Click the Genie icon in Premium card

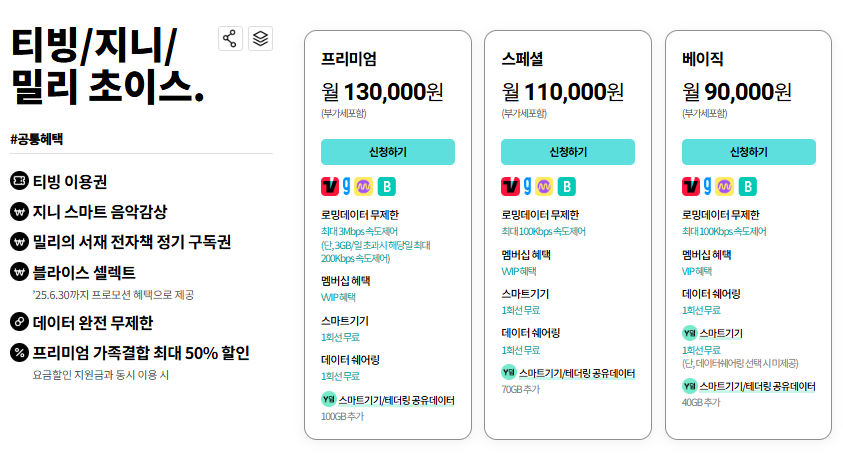pyautogui.click(x=347, y=187)
